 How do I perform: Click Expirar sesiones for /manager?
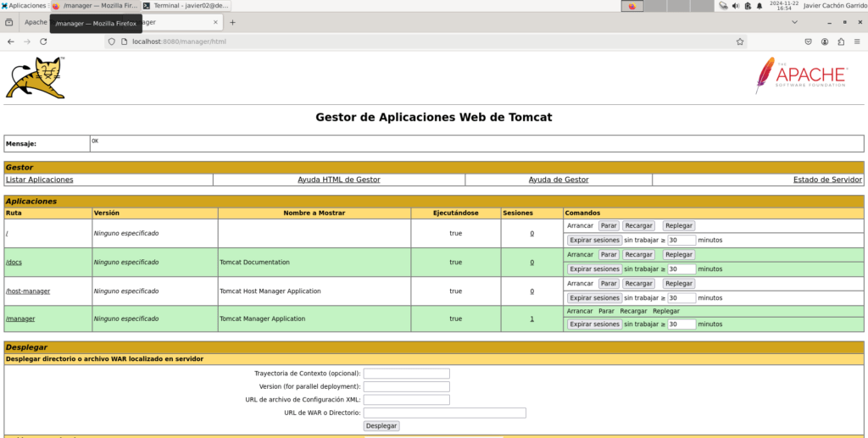[x=594, y=324]
